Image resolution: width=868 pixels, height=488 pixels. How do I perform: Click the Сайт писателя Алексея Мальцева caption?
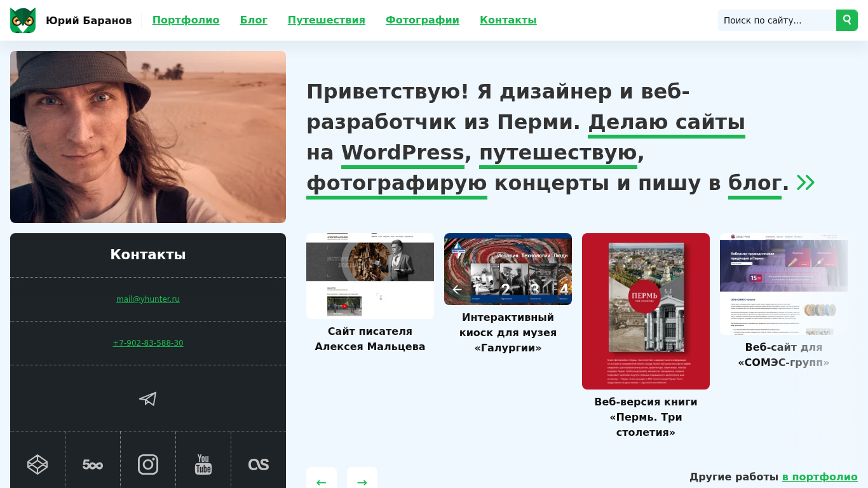click(x=370, y=339)
